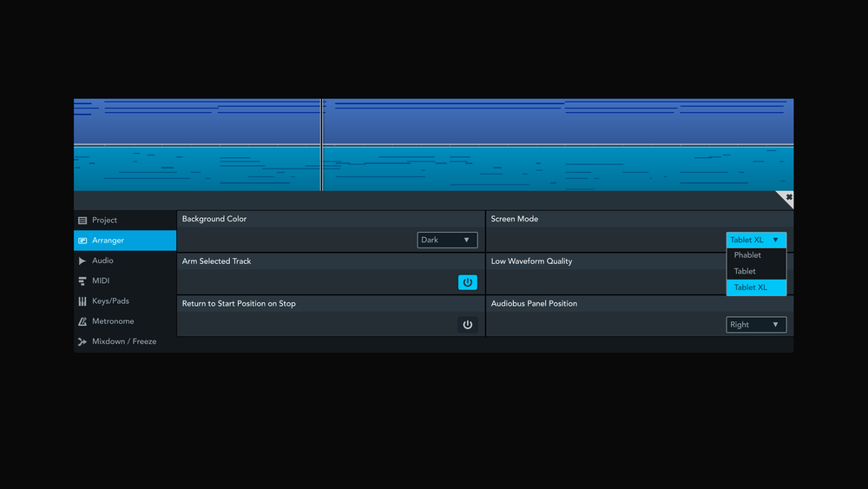The height and width of the screenshot is (489, 868).
Task: Pick the Tablet option in the list
Action: 756,271
